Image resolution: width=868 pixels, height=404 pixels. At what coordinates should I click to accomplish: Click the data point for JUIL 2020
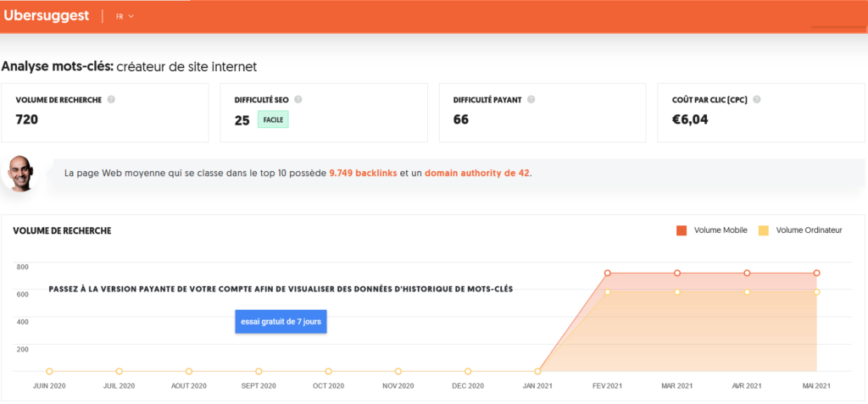tap(119, 371)
